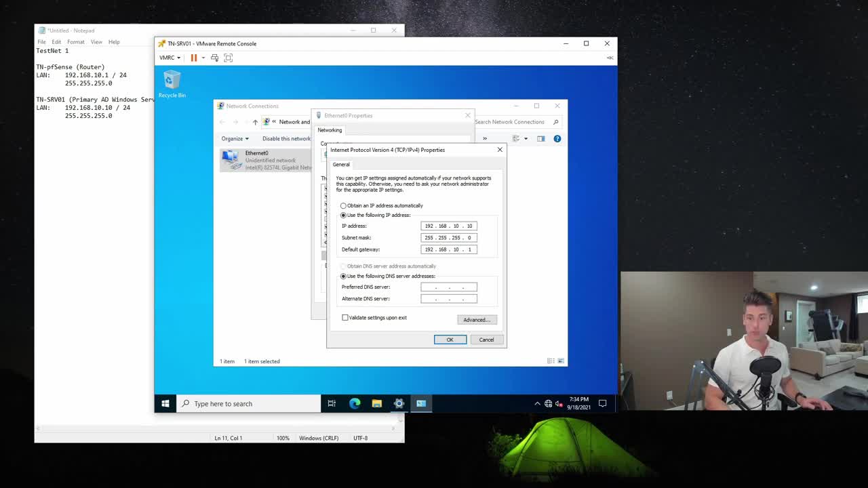Image resolution: width=868 pixels, height=488 pixels.
Task: Open the Windows Start button
Action: point(165,403)
